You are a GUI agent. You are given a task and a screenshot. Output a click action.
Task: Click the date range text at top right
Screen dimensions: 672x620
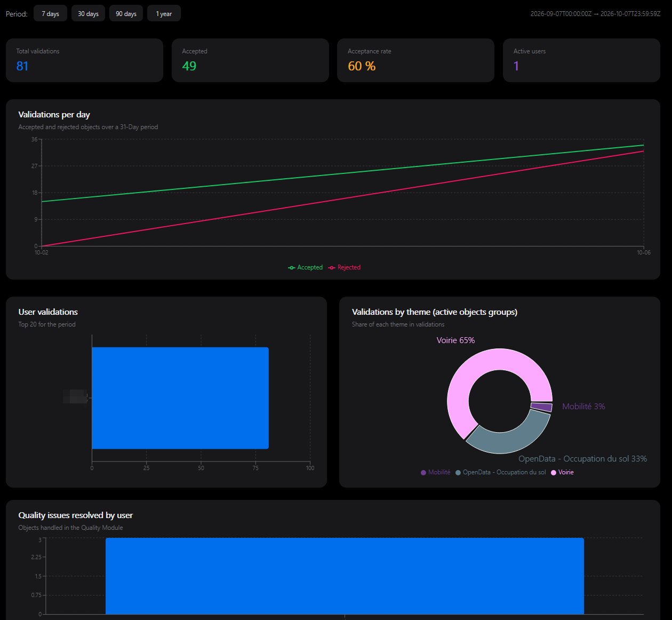click(x=595, y=14)
